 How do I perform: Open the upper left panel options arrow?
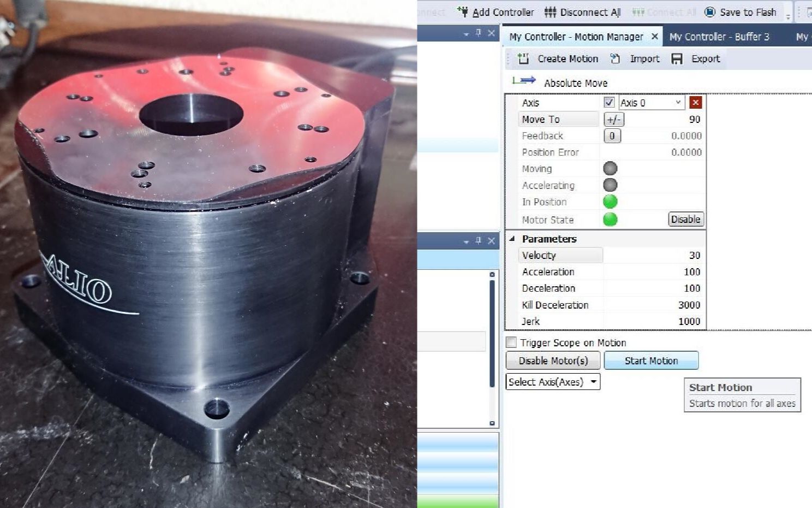466,34
